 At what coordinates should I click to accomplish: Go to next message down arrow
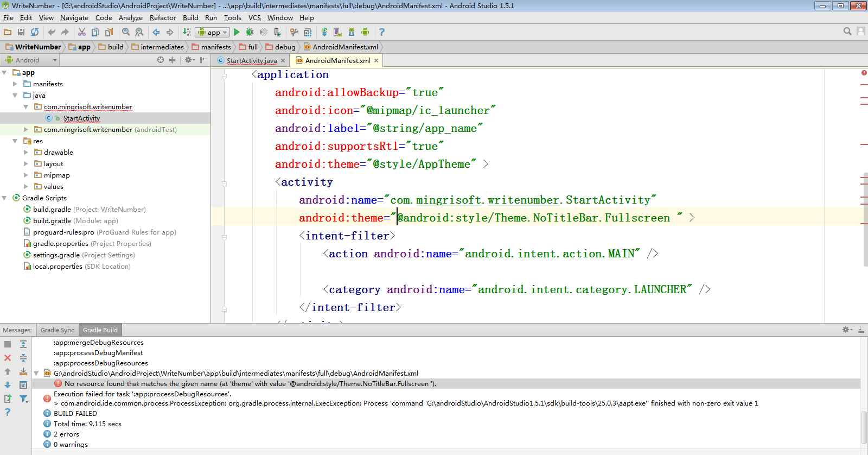point(8,385)
